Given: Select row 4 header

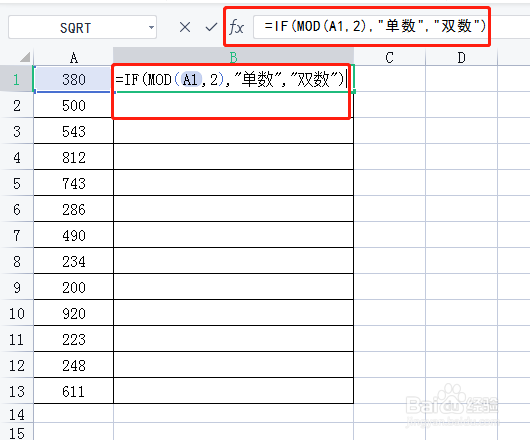Looking at the screenshot, I should point(17,157).
